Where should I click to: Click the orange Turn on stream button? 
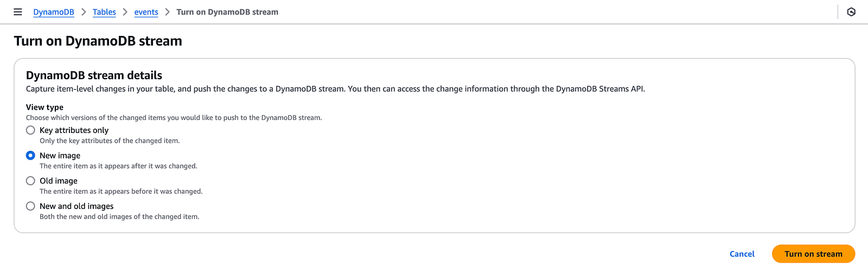[x=813, y=254]
